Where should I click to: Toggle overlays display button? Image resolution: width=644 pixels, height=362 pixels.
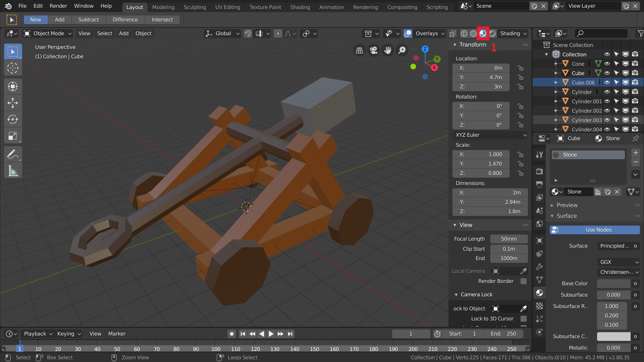408,34
